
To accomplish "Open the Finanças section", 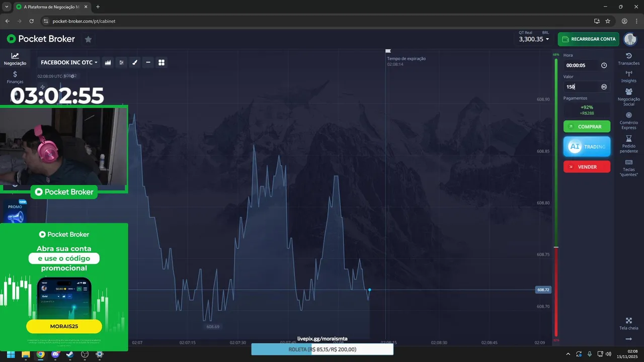I will pos(15,77).
